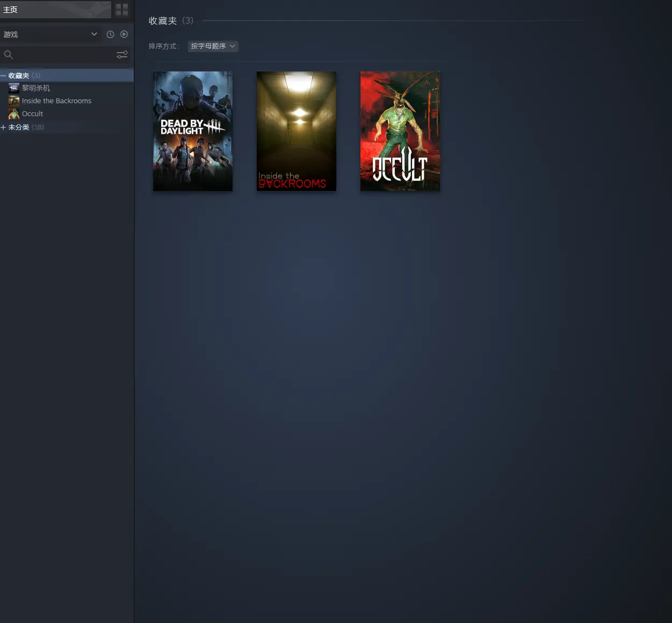Open the Occult game cover
672x623 pixels.
click(400, 131)
